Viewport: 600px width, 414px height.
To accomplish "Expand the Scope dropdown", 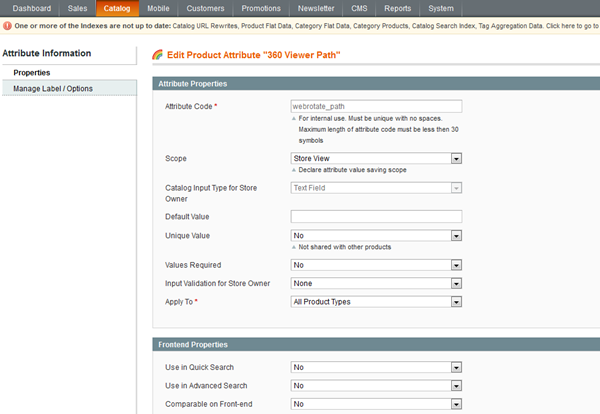I will [x=376, y=158].
